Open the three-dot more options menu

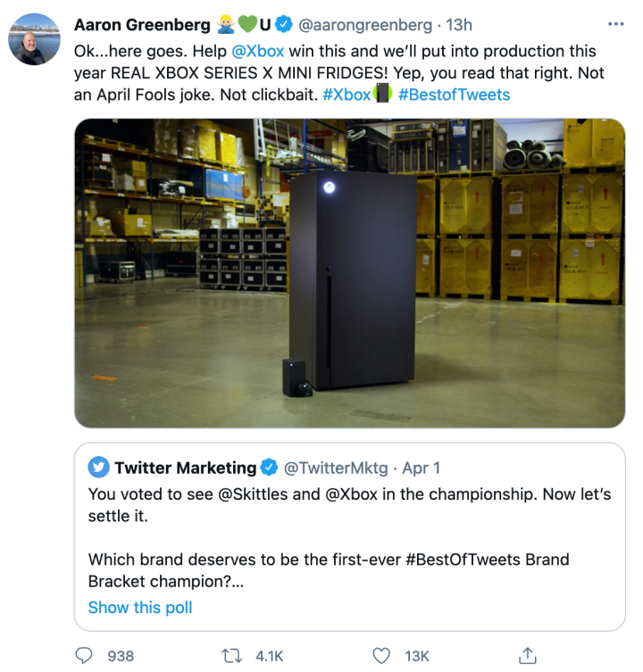coord(615,24)
